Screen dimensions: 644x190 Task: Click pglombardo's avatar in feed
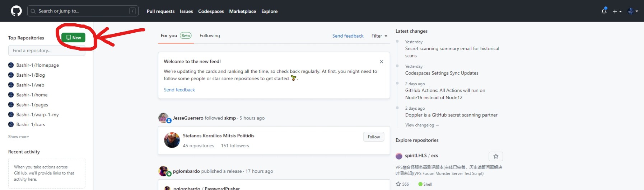[163, 171]
